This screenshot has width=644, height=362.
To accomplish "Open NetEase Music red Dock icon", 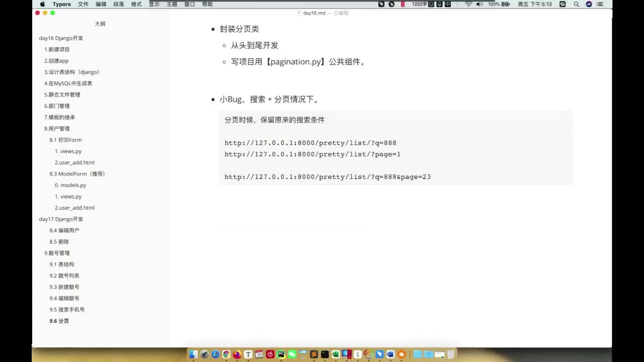I will (270, 354).
